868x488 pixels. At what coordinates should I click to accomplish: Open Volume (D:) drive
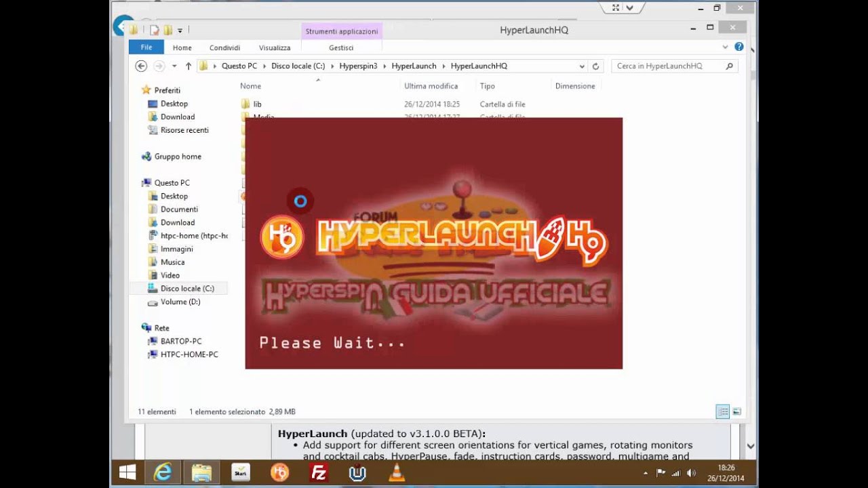pos(180,302)
